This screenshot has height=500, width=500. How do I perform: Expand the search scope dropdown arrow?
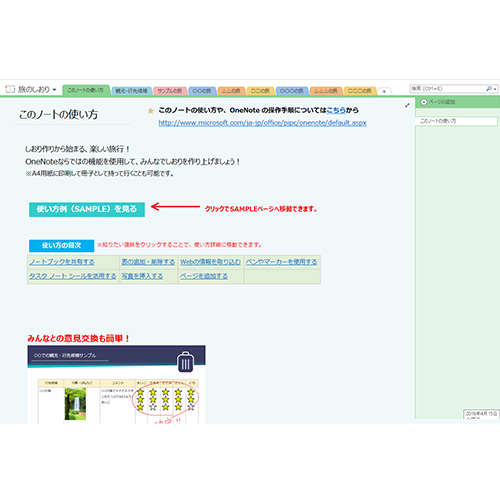click(x=495, y=89)
